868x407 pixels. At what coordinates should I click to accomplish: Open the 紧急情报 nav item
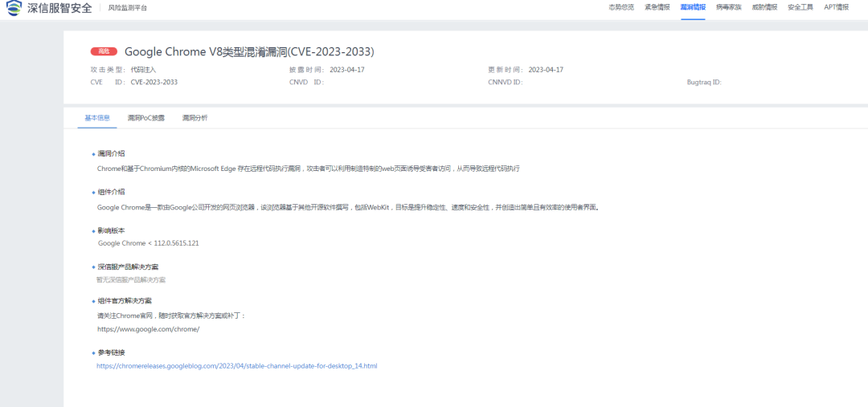click(x=657, y=8)
